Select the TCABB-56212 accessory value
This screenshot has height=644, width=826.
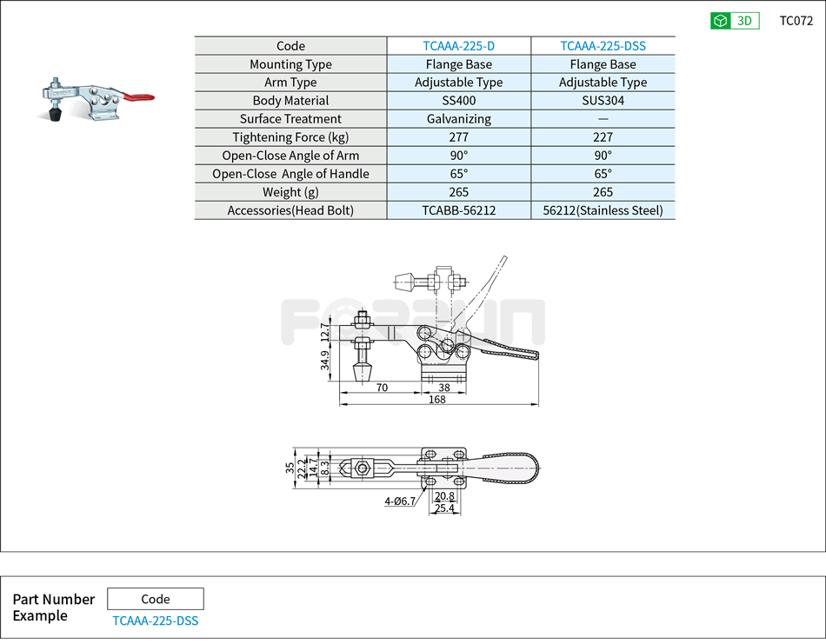(x=458, y=209)
